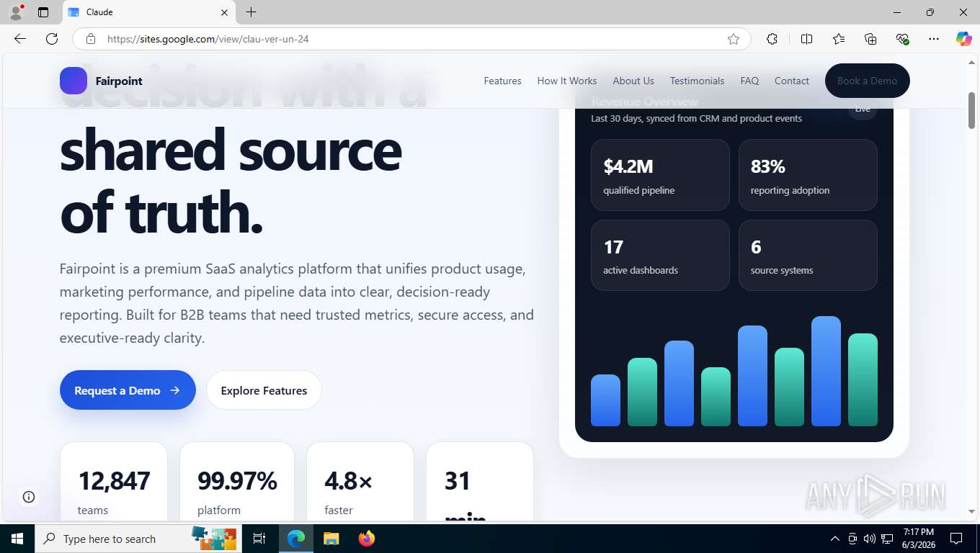The width and height of the screenshot is (980, 553).
Task: Go back with the browser back arrow
Action: coord(20,39)
